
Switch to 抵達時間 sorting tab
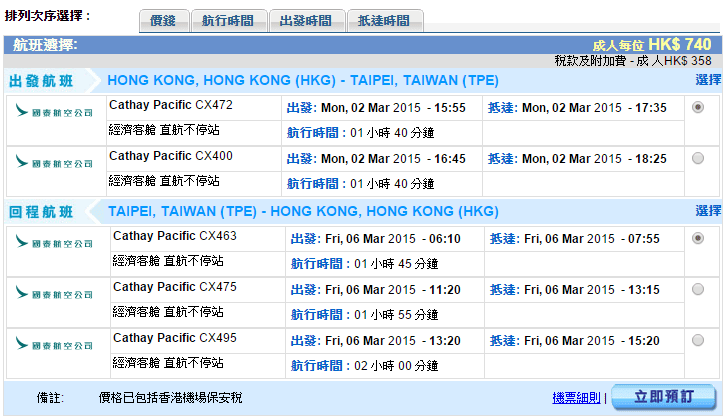click(385, 20)
